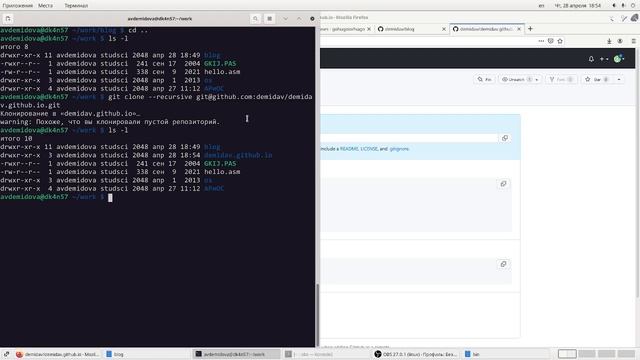This screenshot has width=640, height=360.
Task: Click 'GKIJ.PAS' in the first ls listing
Action: (220, 64)
